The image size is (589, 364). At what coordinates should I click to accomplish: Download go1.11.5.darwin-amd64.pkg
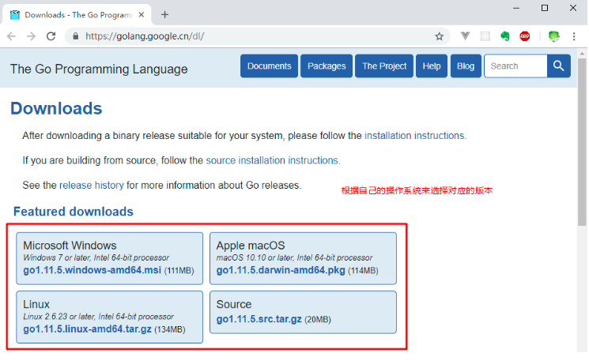coord(280,270)
